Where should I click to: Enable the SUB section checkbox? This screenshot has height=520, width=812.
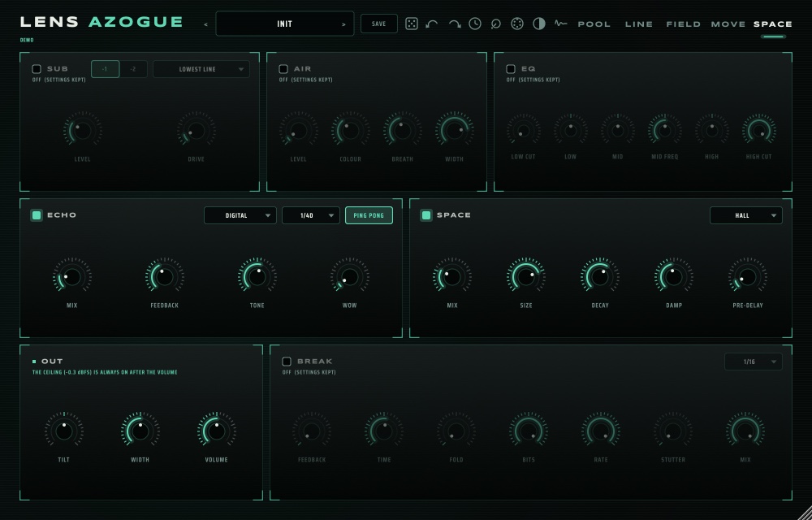coord(37,69)
